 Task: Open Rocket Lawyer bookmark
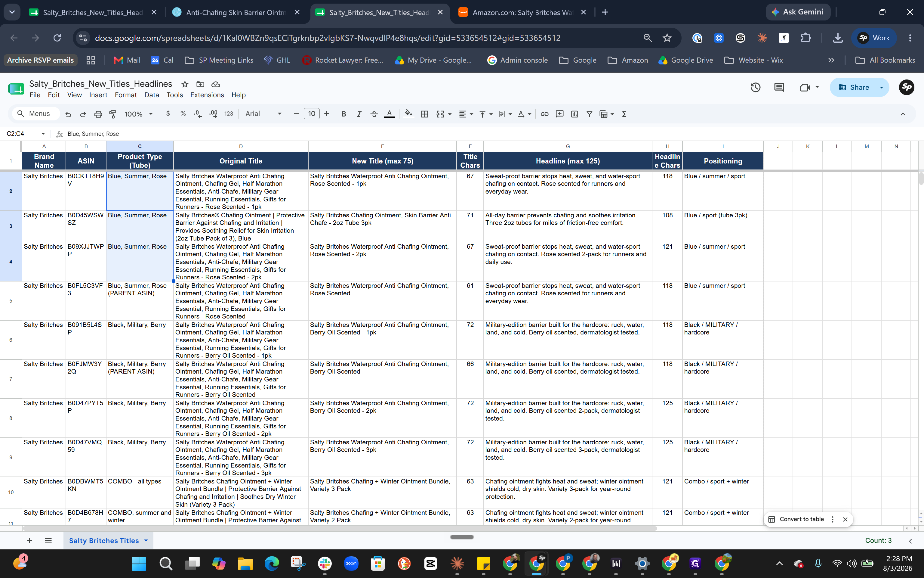[343, 60]
